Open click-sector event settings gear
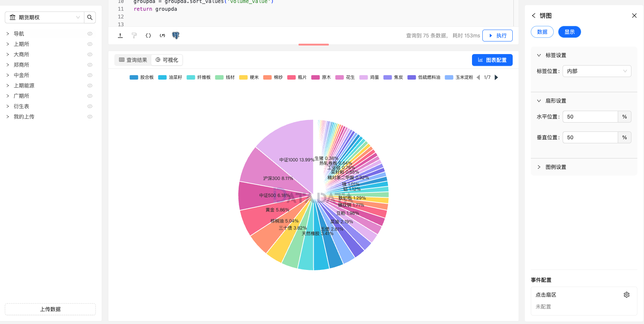 click(627, 295)
